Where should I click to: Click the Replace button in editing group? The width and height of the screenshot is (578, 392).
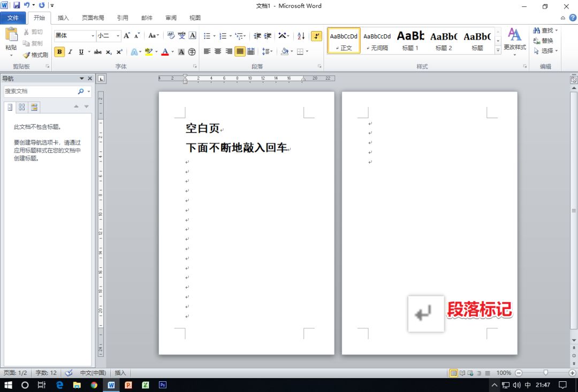click(543, 41)
